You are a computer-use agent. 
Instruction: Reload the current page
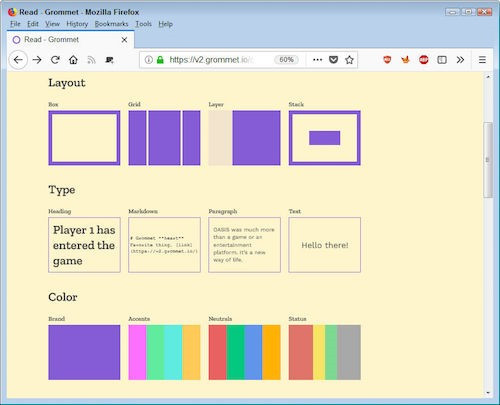coord(55,60)
